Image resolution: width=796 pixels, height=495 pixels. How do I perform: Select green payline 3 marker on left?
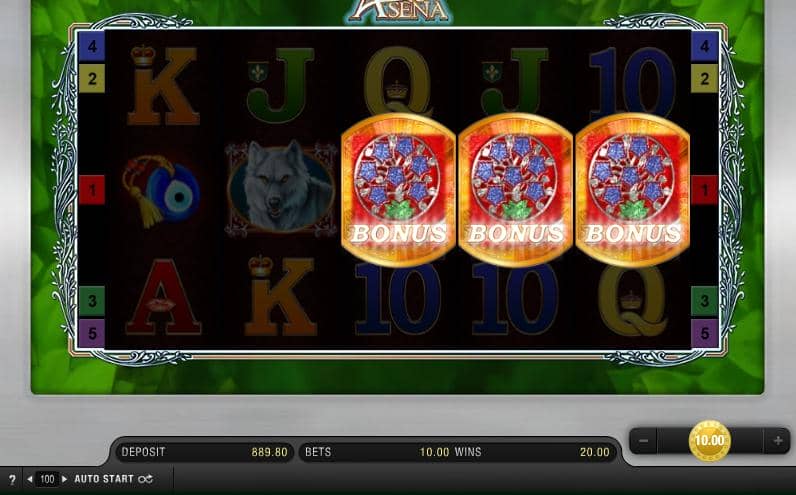pos(92,301)
